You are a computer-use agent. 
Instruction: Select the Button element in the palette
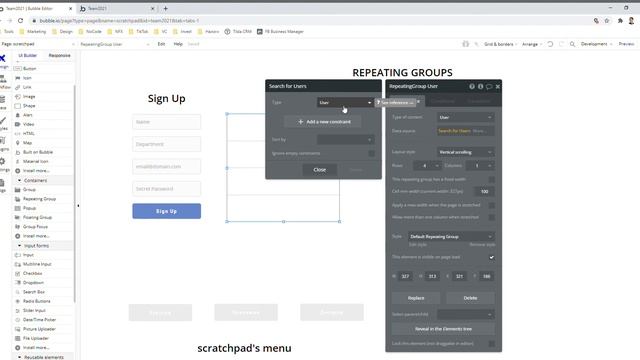coord(29,69)
